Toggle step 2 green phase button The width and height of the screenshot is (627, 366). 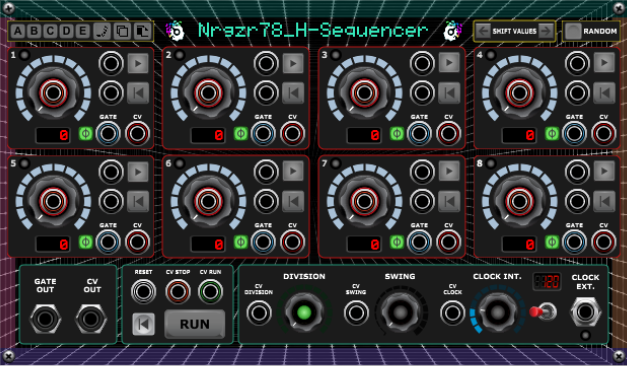click(x=241, y=134)
